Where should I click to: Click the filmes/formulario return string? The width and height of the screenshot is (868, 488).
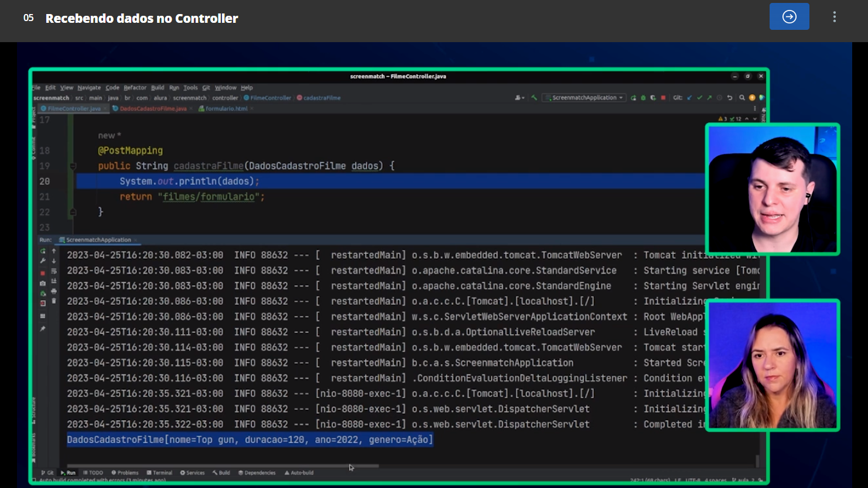[209, 197]
